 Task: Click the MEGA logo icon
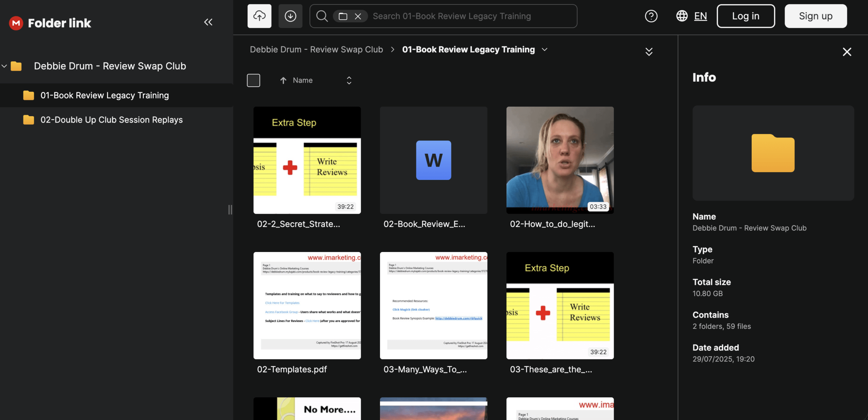coord(16,23)
